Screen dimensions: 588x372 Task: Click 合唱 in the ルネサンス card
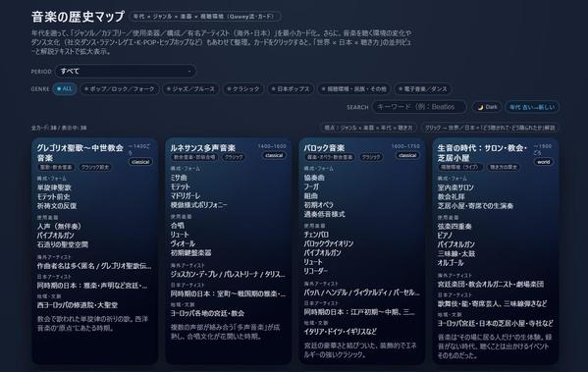coord(178,226)
